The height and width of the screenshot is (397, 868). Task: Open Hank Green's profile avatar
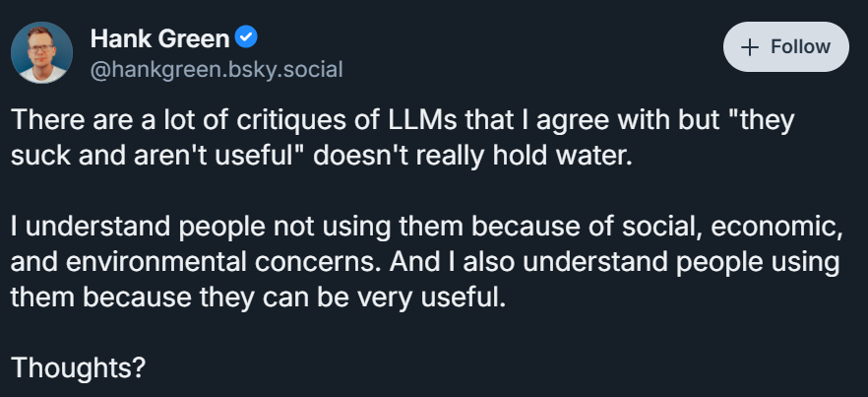coord(43,54)
